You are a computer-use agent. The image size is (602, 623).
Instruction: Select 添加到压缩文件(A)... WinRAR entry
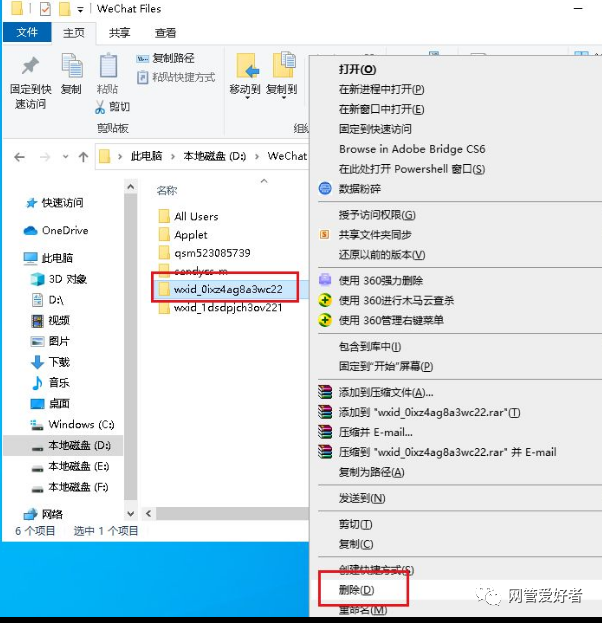385,393
